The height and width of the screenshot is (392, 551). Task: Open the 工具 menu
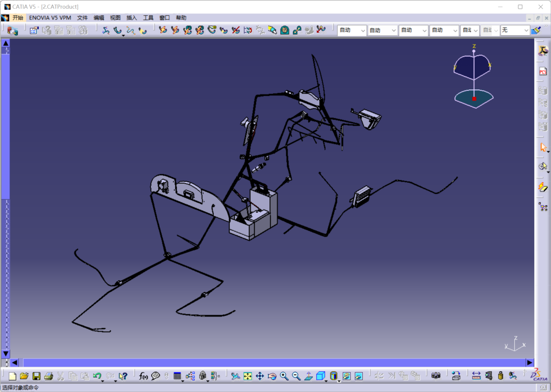148,17
